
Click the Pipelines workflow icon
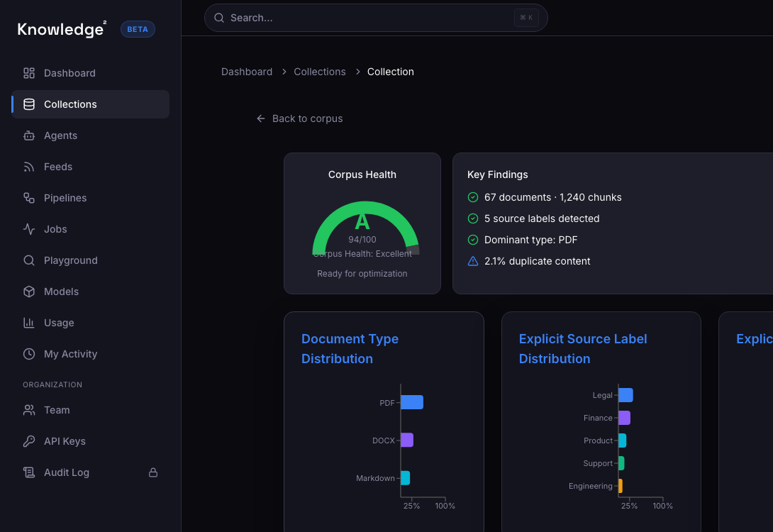(29, 198)
